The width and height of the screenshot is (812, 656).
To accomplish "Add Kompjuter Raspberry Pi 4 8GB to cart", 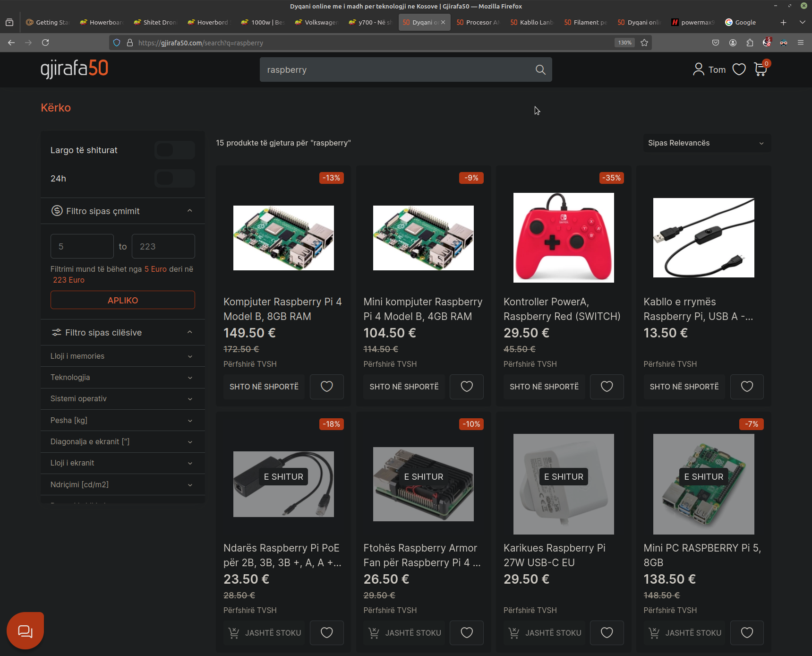I will click(x=264, y=387).
